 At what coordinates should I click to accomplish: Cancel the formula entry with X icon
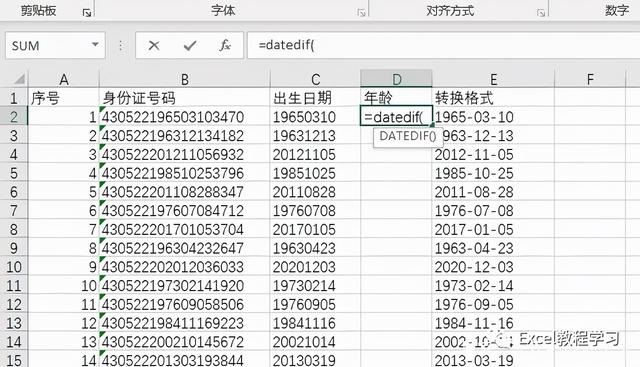154,45
